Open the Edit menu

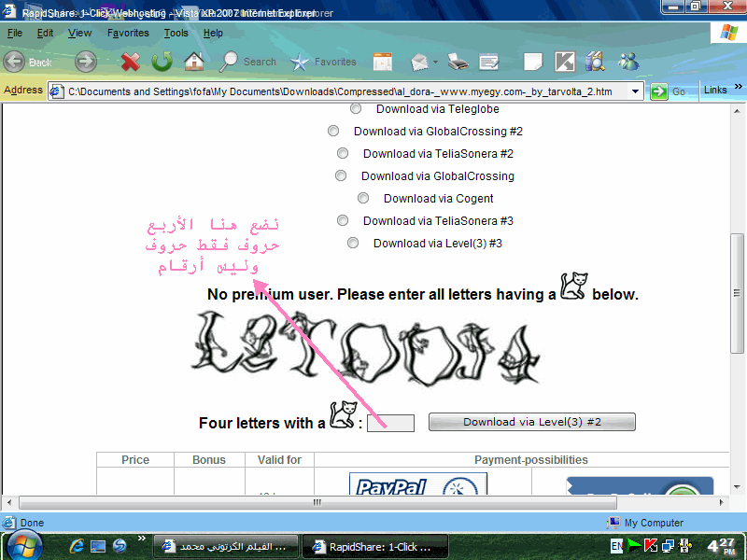45,33
